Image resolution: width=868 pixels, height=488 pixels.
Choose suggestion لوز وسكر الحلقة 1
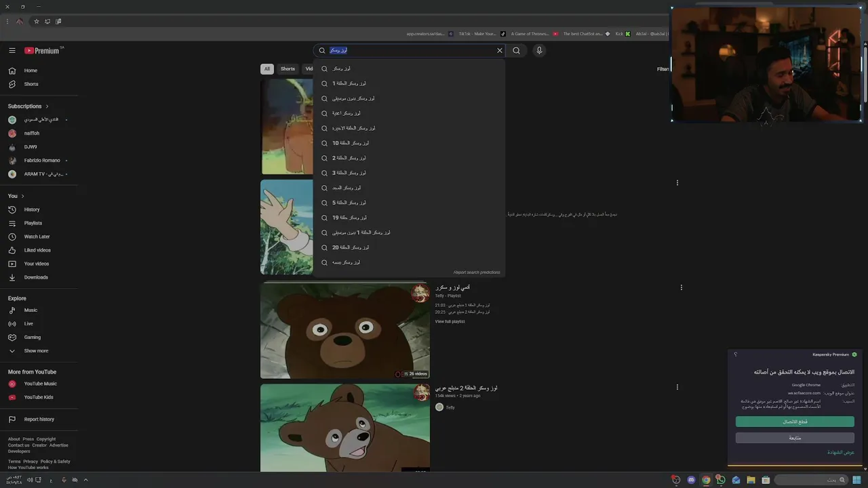[409, 83]
